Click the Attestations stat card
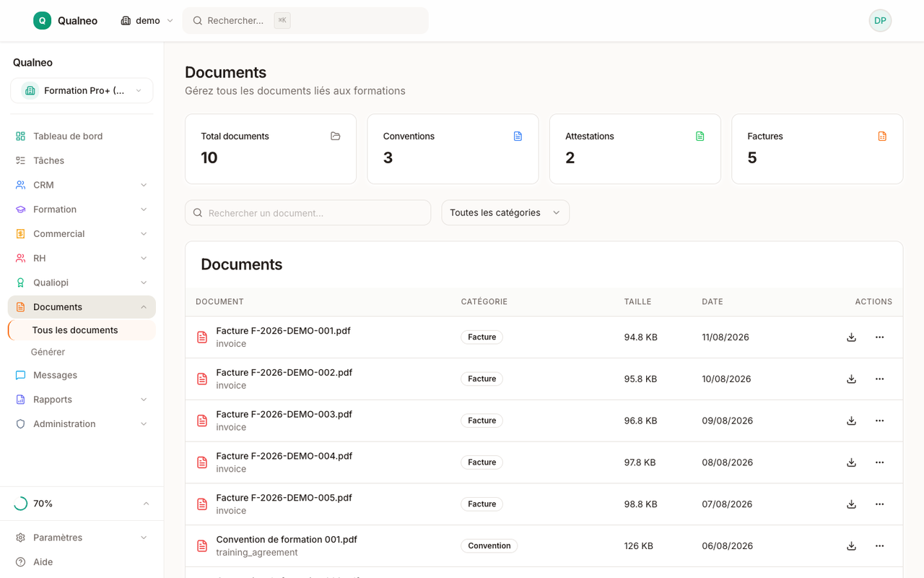The height and width of the screenshot is (578, 924). point(635,149)
